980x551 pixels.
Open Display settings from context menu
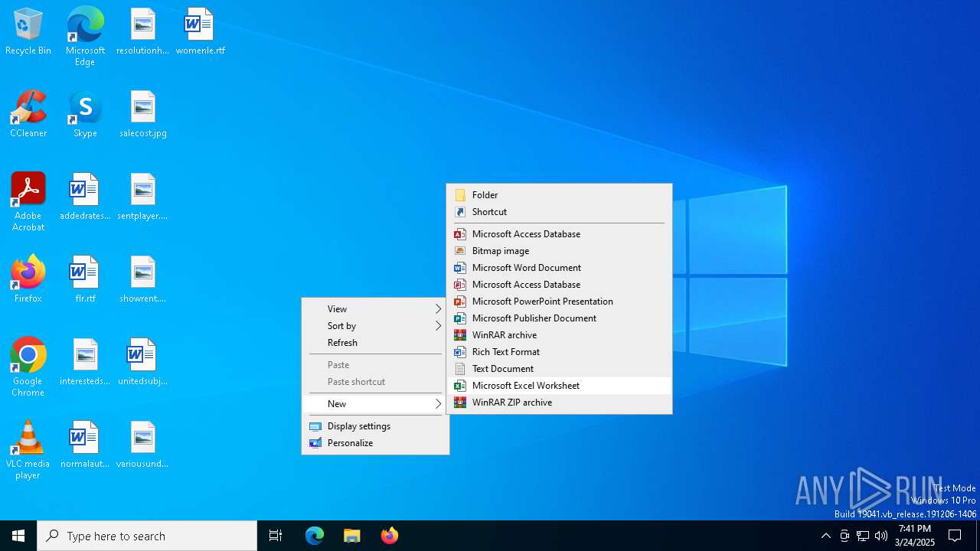coord(375,426)
